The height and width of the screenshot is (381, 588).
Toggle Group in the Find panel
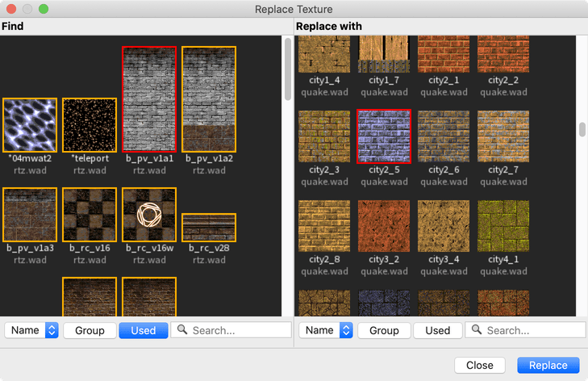[90, 330]
